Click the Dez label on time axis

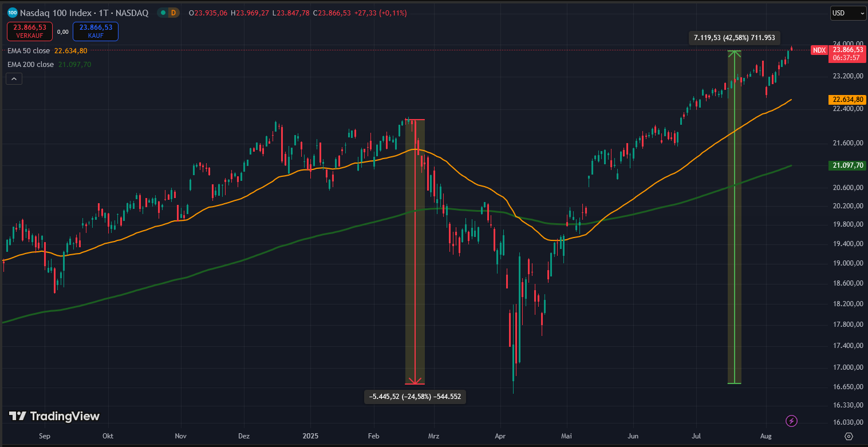point(244,436)
